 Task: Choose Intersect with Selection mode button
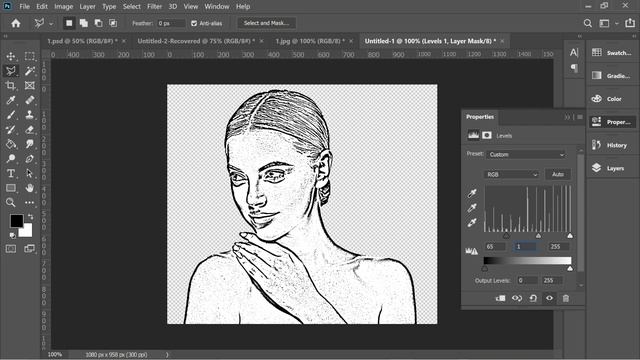click(x=113, y=23)
